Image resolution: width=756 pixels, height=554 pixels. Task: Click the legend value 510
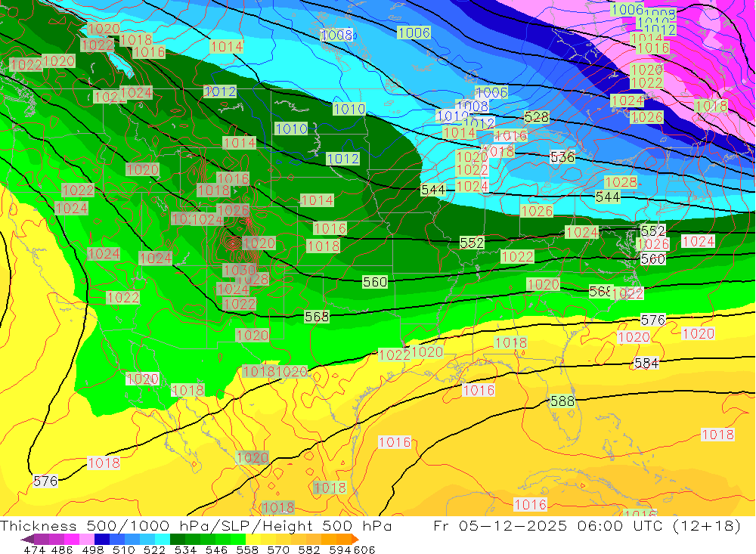click(123, 549)
